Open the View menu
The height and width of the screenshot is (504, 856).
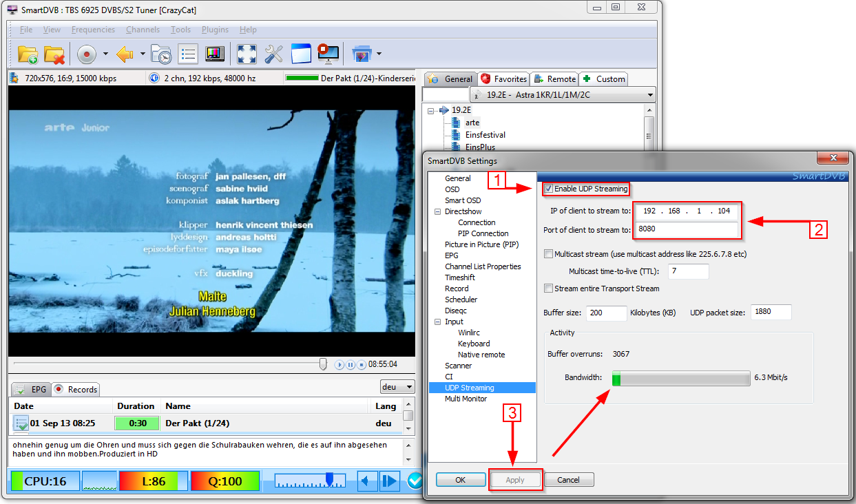pos(52,30)
